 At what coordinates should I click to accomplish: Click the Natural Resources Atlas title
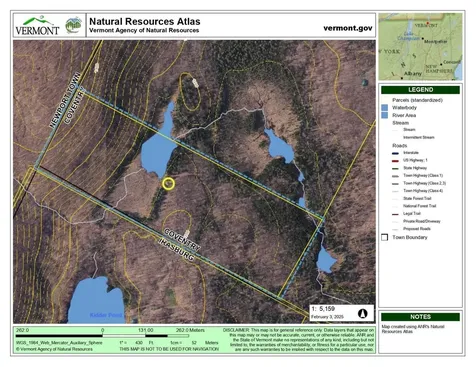(145, 22)
